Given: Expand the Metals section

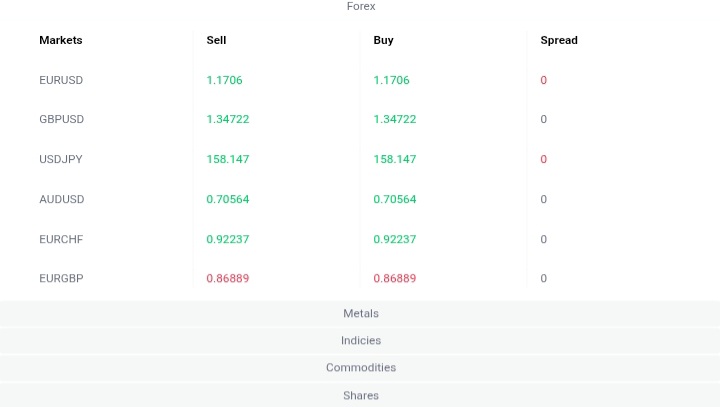Looking at the screenshot, I should pyautogui.click(x=360, y=314).
